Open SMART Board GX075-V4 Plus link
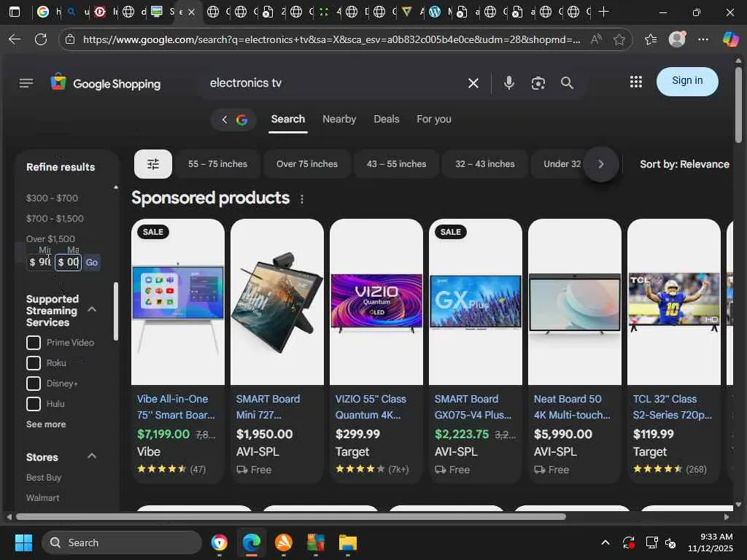747x560 pixels. tap(473, 407)
